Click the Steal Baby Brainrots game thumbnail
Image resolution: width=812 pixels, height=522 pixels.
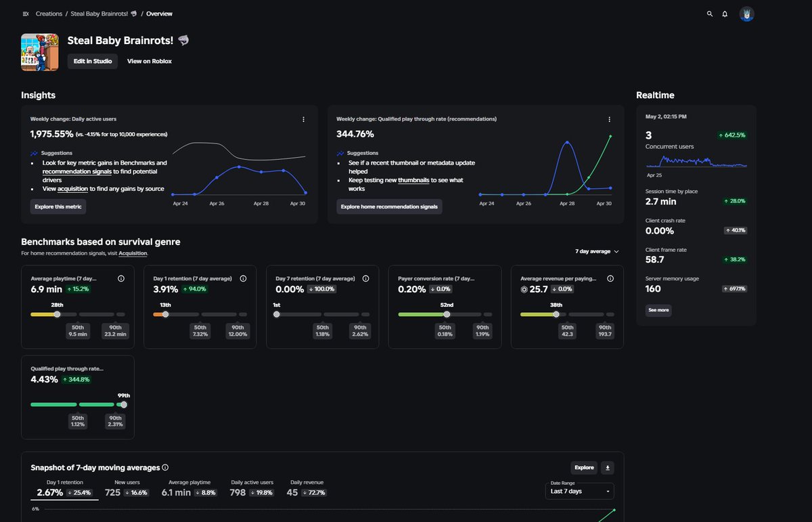click(39, 52)
